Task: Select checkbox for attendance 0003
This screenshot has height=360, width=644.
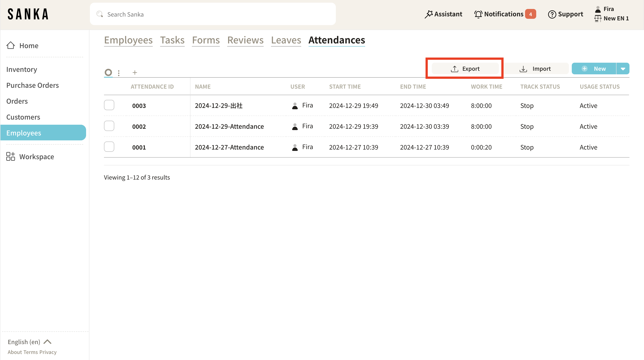Action: click(109, 105)
